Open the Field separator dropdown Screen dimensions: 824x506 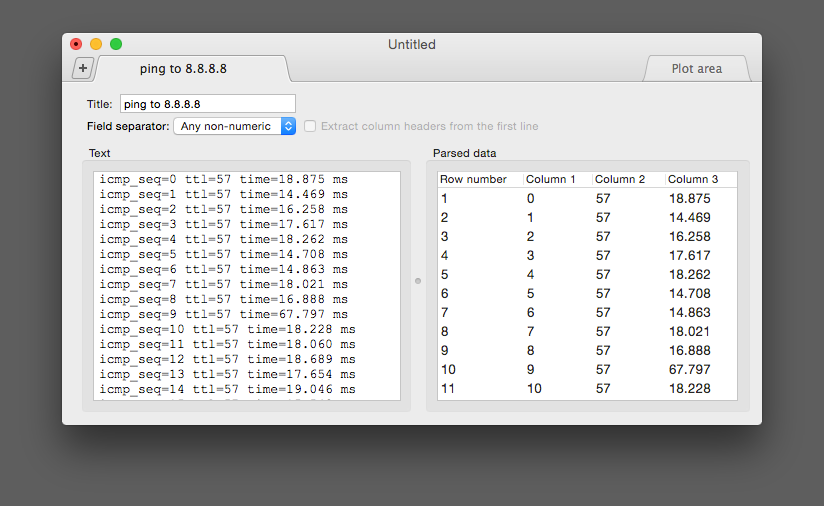pos(235,126)
